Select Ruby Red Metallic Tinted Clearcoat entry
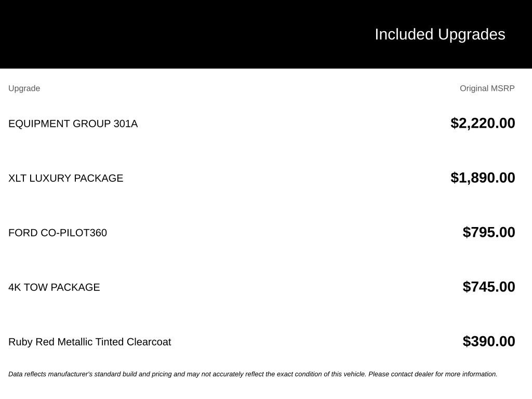Viewport: 532px width, 399px height. point(89,342)
